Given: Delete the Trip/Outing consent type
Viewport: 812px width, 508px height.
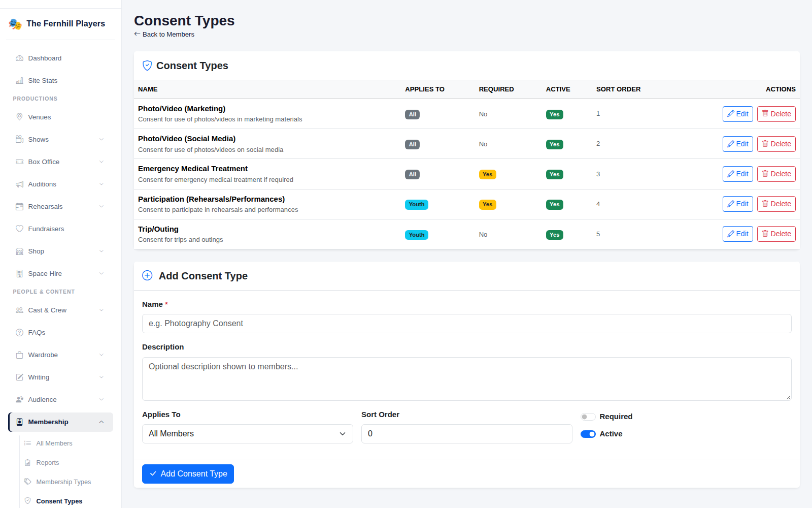Looking at the screenshot, I should [776, 234].
